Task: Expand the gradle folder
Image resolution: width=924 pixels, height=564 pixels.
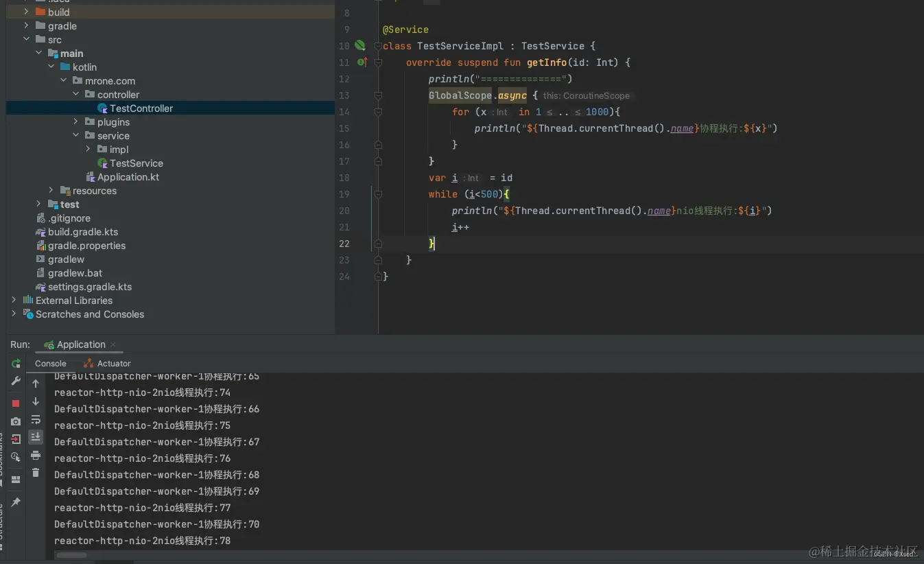Action: pyautogui.click(x=26, y=26)
